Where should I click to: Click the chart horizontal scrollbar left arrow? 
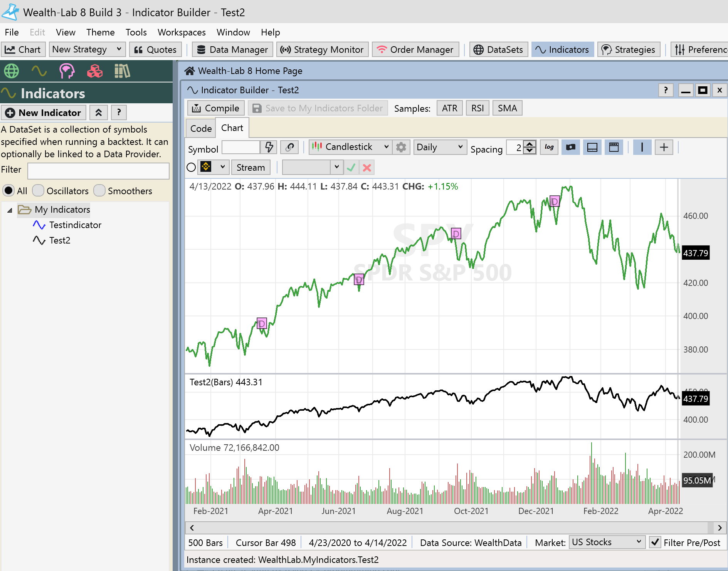[x=192, y=527]
